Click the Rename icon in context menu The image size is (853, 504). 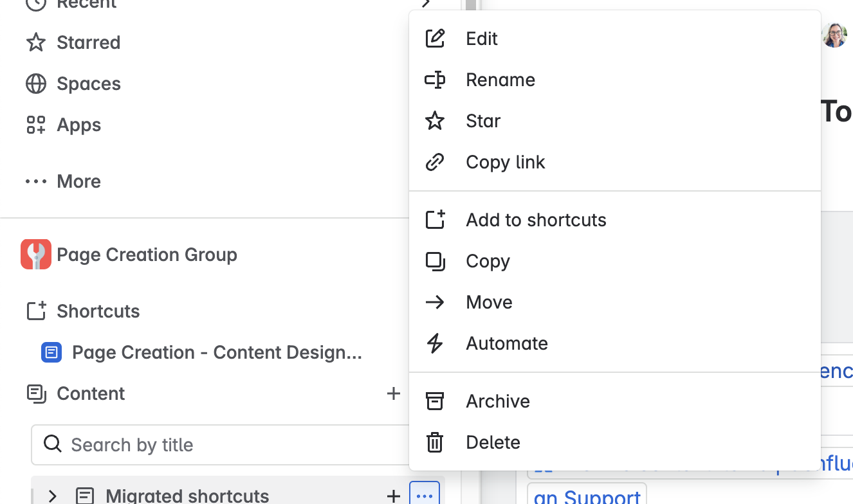pos(435,80)
